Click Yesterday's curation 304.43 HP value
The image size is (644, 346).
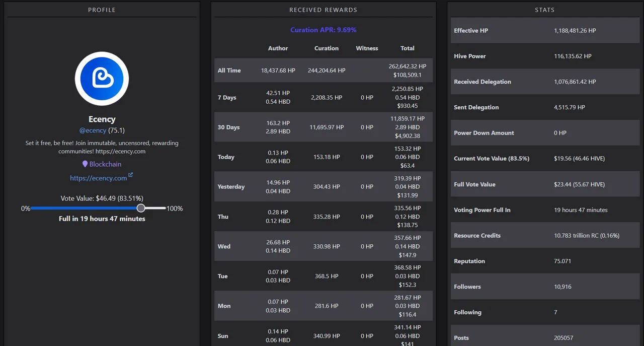[x=327, y=187]
